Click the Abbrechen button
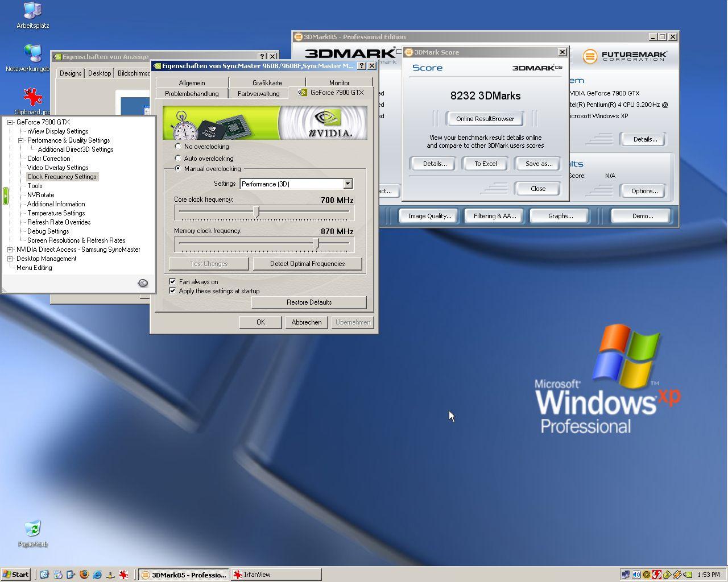This screenshot has width=728, height=582. pos(307,322)
